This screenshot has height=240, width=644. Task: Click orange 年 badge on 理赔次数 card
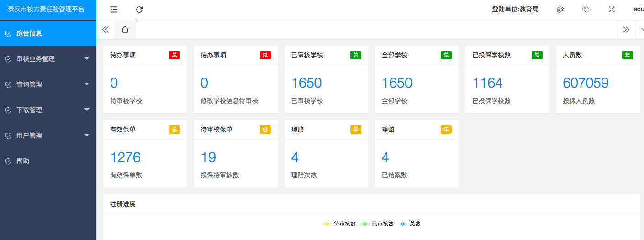356,130
